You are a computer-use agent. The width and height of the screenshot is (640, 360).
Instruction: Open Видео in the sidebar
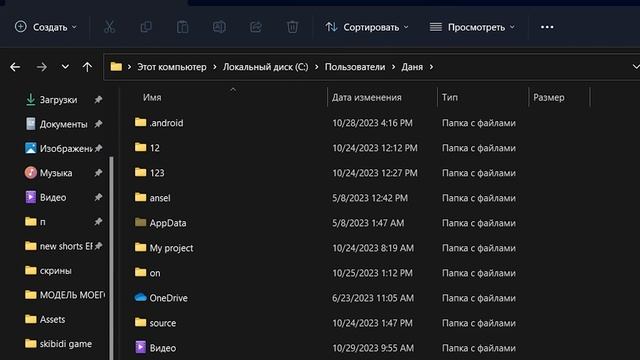[53, 198]
